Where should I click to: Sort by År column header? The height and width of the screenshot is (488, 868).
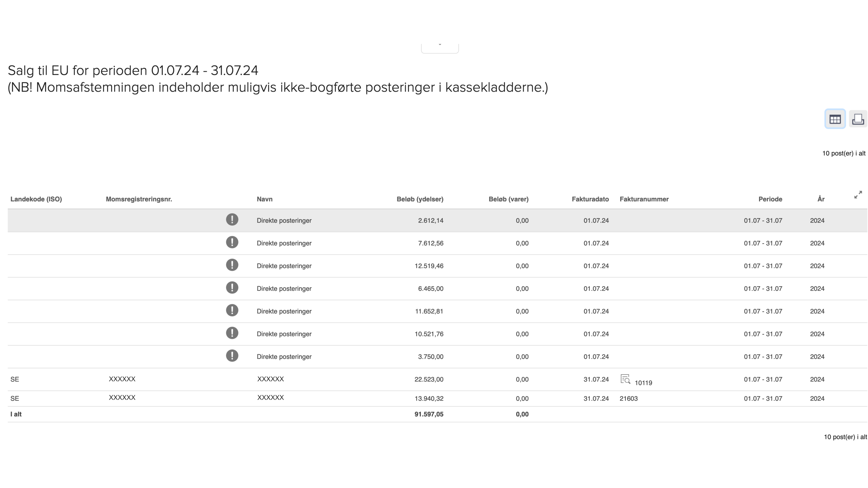pyautogui.click(x=821, y=199)
